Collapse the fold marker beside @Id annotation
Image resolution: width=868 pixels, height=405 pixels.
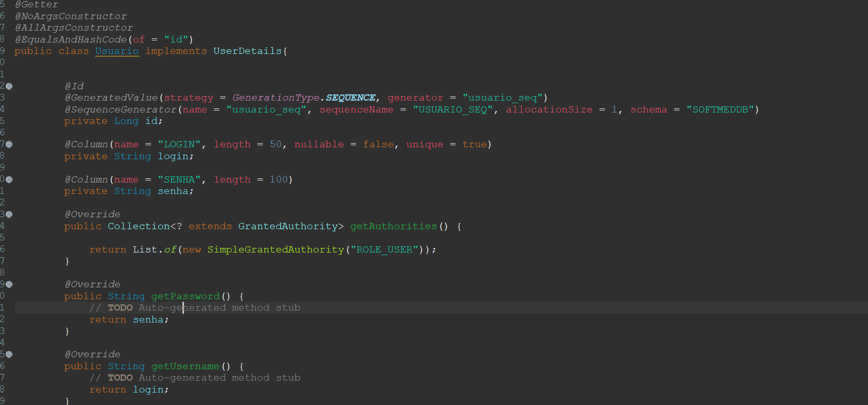[9, 86]
